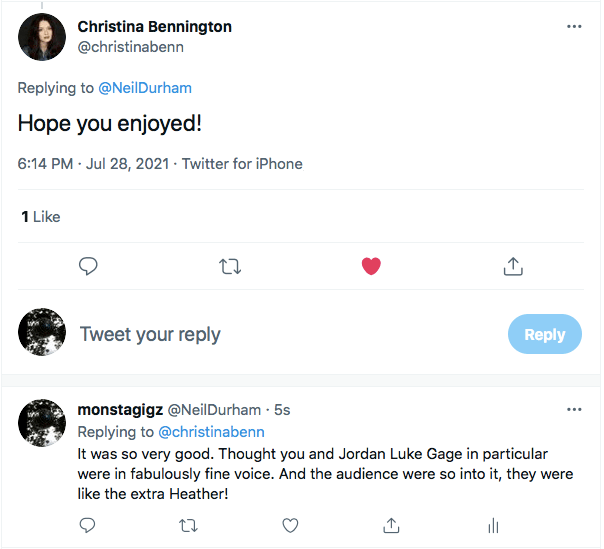The width and height of the screenshot is (604, 549).
Task: Share the monstagigz reply
Action: (x=392, y=525)
